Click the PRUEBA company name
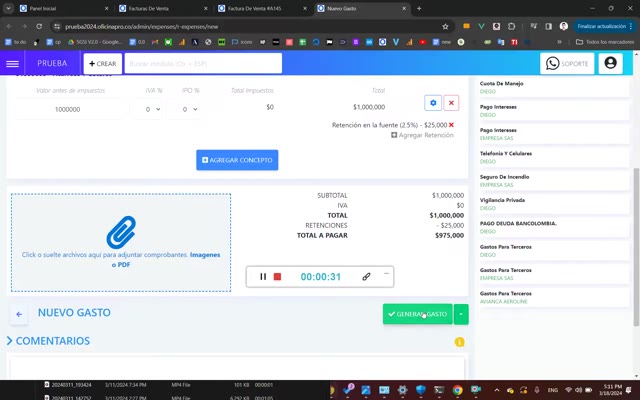The width and height of the screenshot is (640, 400). (52, 63)
